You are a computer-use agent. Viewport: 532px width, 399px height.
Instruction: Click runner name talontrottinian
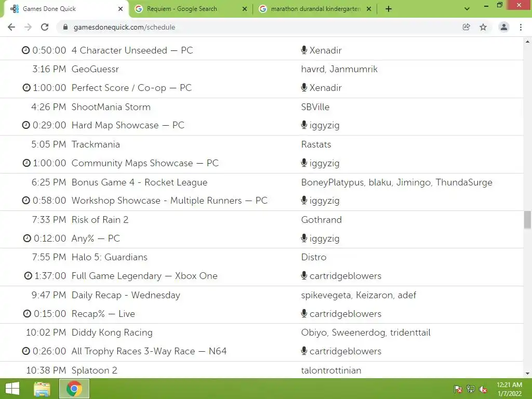click(x=331, y=370)
